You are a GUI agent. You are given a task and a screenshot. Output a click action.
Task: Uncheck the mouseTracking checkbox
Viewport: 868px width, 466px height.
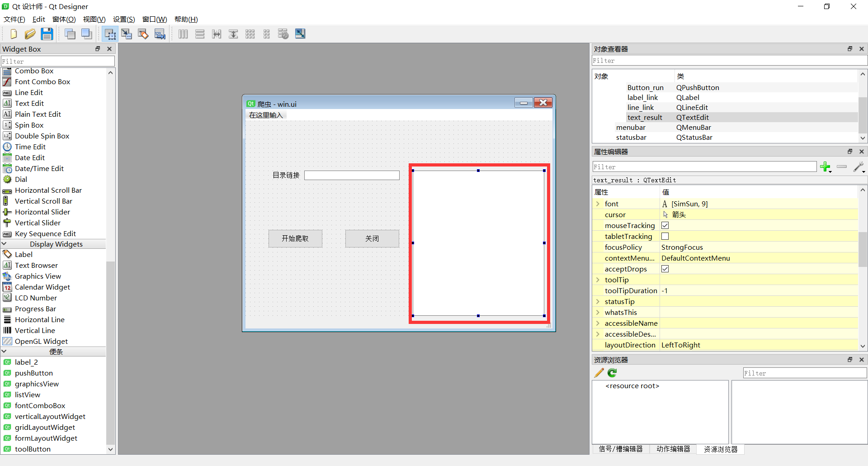665,225
